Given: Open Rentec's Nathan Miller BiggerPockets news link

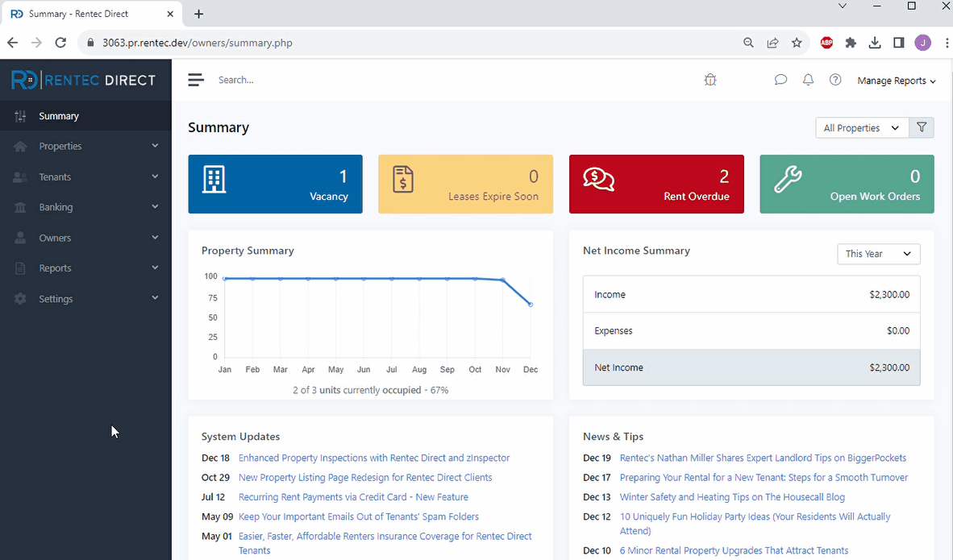Looking at the screenshot, I should tap(763, 458).
